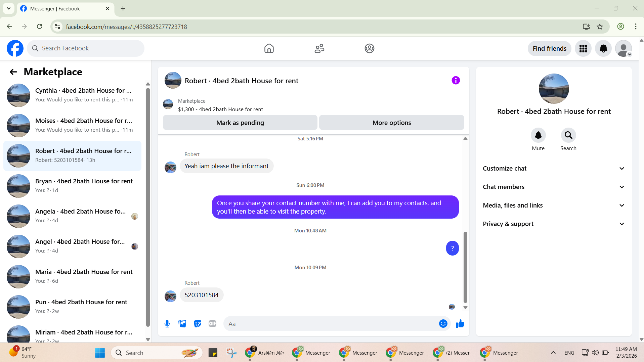Image resolution: width=644 pixels, height=362 pixels.
Task: Go back from Marketplace chats list
Action: click(x=13, y=72)
